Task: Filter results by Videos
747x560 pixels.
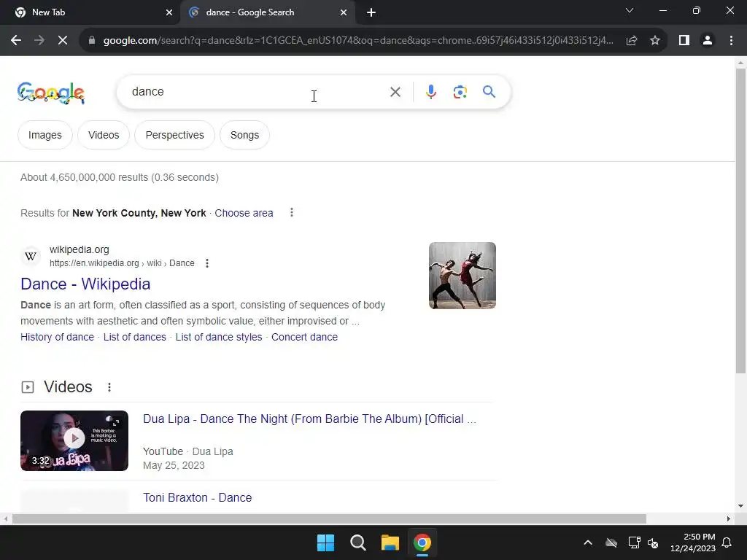Action: pos(104,135)
